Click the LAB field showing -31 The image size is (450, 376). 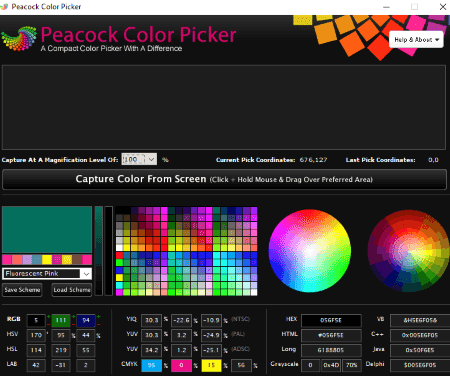[61, 365]
